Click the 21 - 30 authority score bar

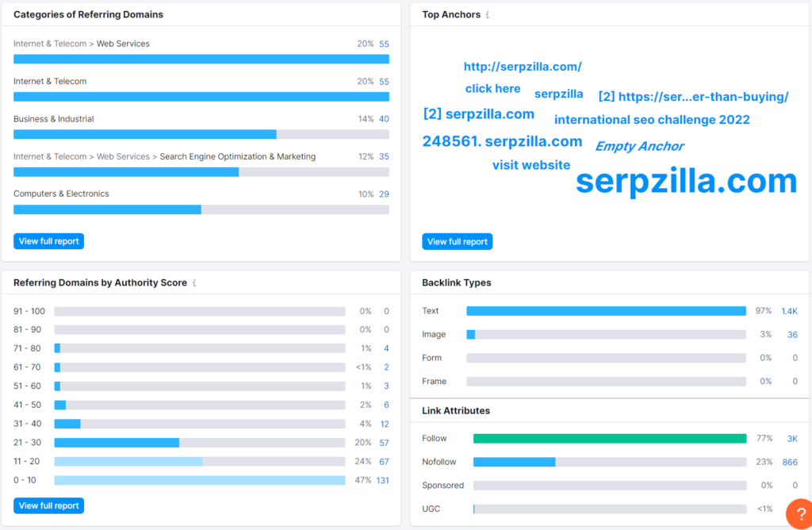200,443
